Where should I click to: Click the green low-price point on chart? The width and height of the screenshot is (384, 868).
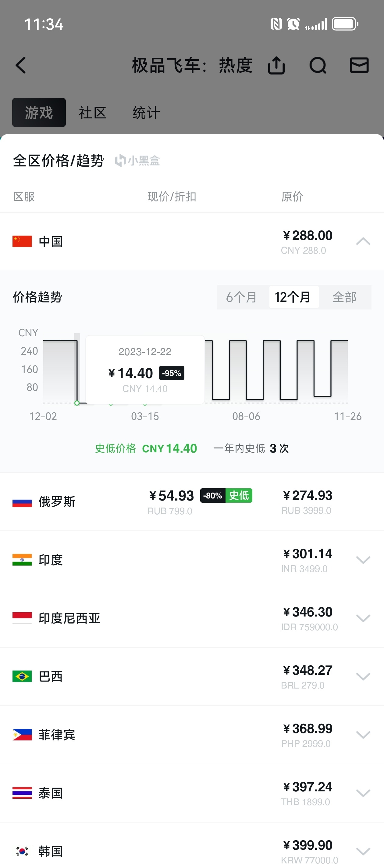click(77, 403)
